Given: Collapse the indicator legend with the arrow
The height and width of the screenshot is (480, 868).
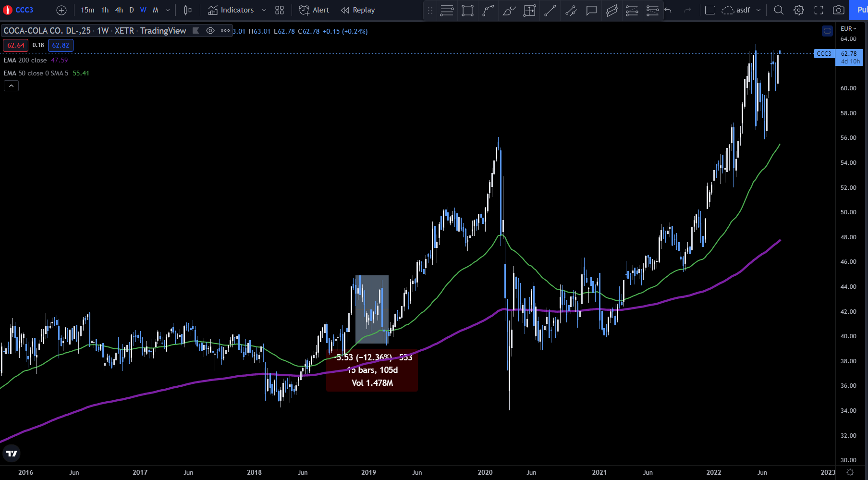Looking at the screenshot, I should point(12,86).
